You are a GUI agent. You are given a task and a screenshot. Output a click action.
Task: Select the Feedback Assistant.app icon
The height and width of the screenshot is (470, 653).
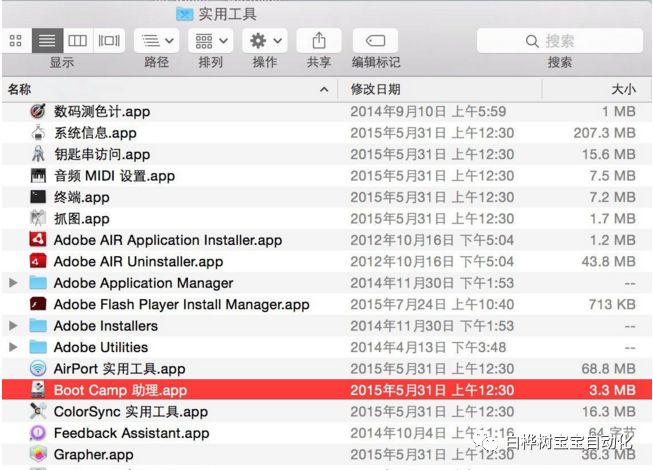pyautogui.click(x=38, y=433)
